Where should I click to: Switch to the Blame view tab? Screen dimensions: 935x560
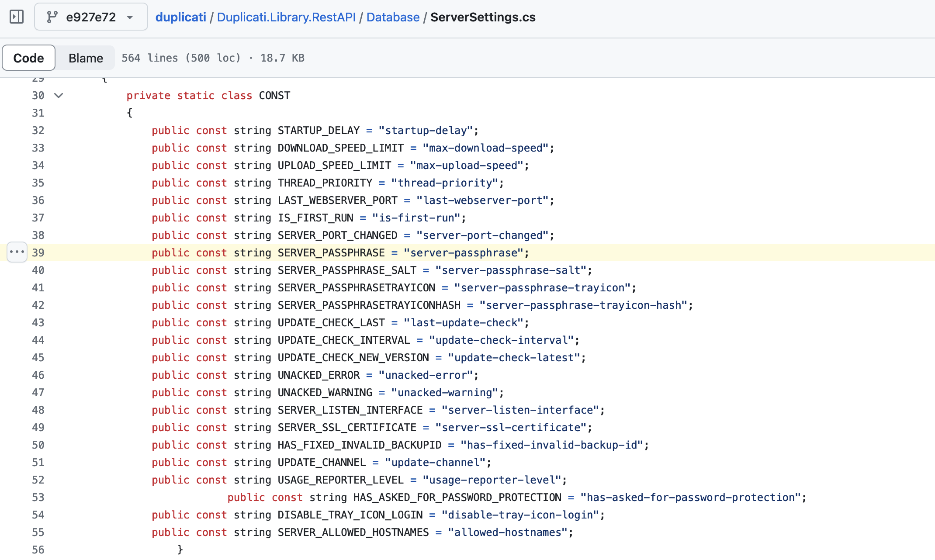[86, 58]
